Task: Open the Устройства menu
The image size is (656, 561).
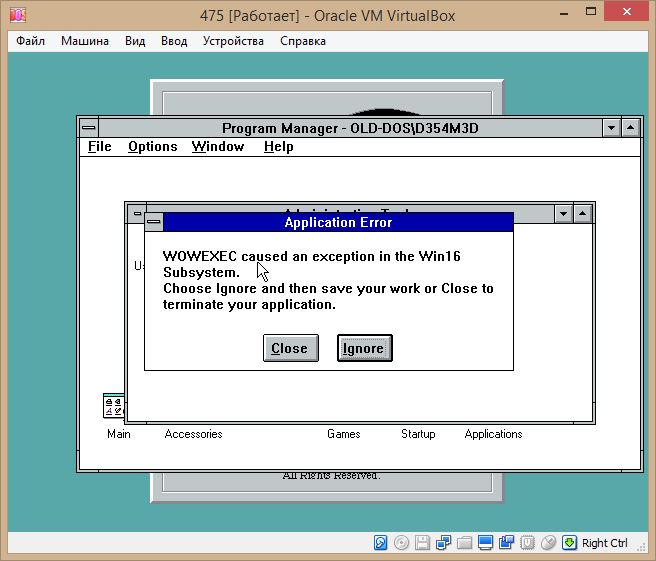Action: point(233,41)
